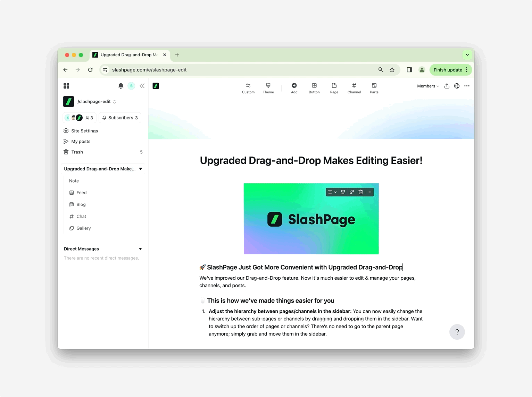The width and height of the screenshot is (532, 397).
Task: Add a Channel using the hash icon
Action: [x=354, y=88]
